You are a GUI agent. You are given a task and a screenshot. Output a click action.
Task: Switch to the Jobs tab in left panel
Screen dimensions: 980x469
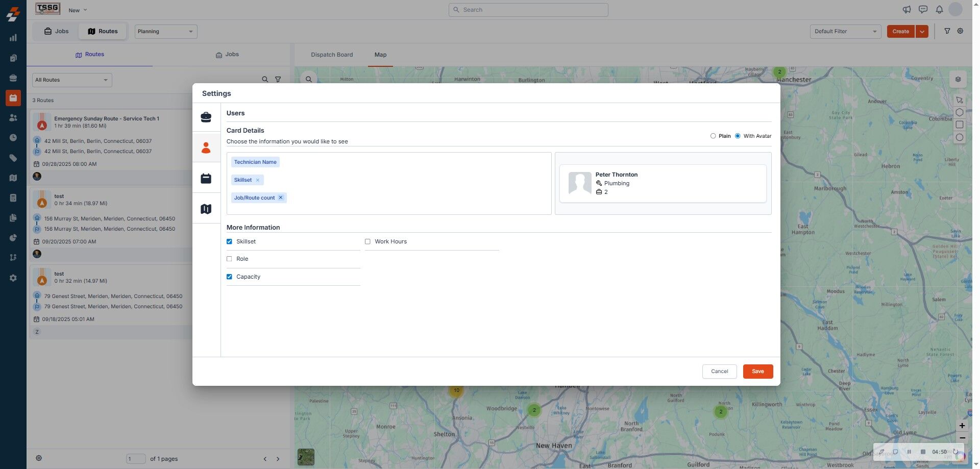227,55
